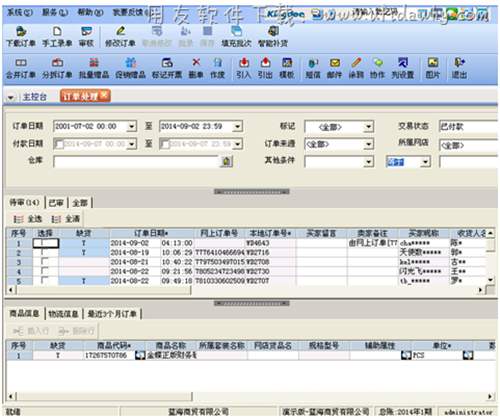
Task: Click the 全选 select all button
Action: pos(28,219)
